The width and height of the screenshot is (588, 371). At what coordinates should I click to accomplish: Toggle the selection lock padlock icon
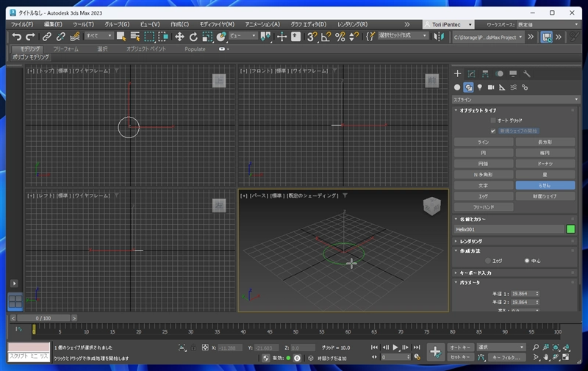point(193,347)
